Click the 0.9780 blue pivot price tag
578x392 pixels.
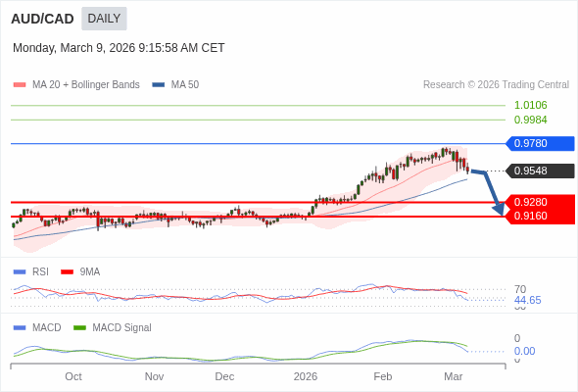(541, 143)
